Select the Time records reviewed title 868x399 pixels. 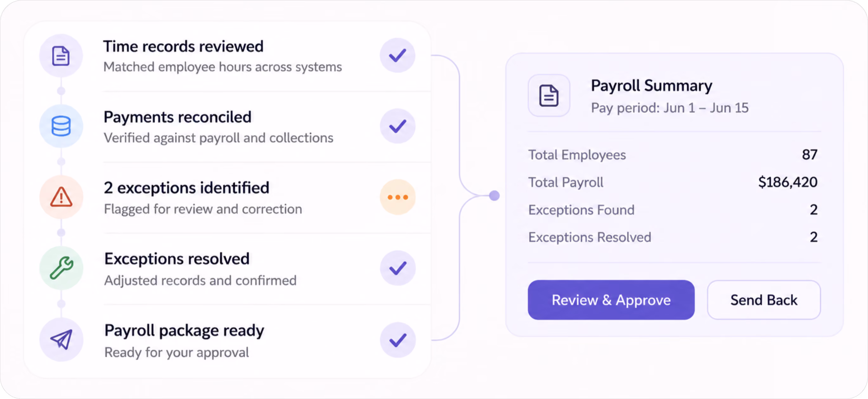(x=183, y=46)
